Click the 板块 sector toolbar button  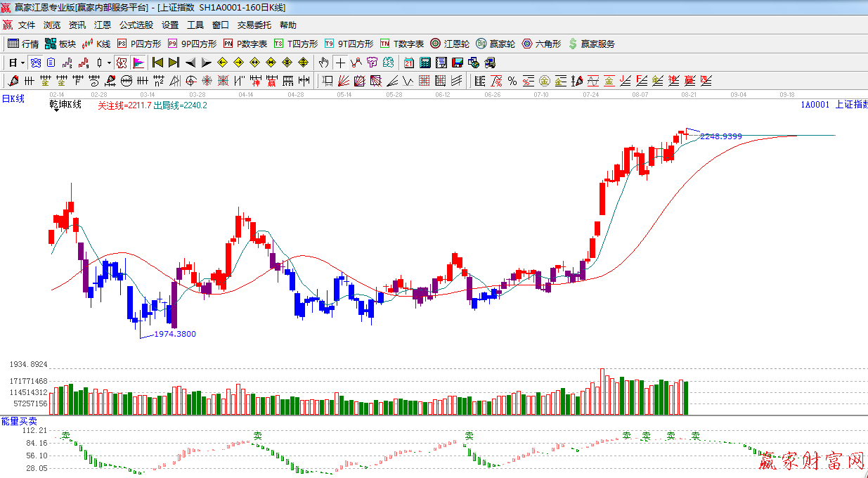point(60,44)
